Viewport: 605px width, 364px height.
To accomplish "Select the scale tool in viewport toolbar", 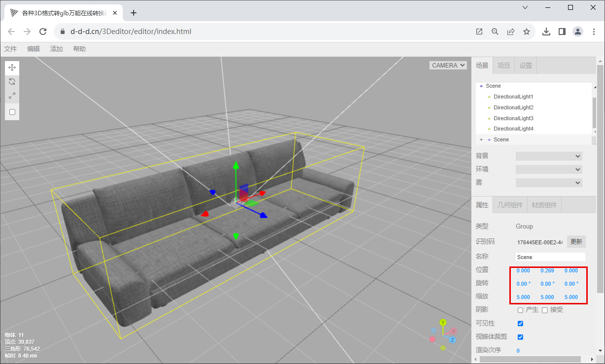I will pos(12,96).
